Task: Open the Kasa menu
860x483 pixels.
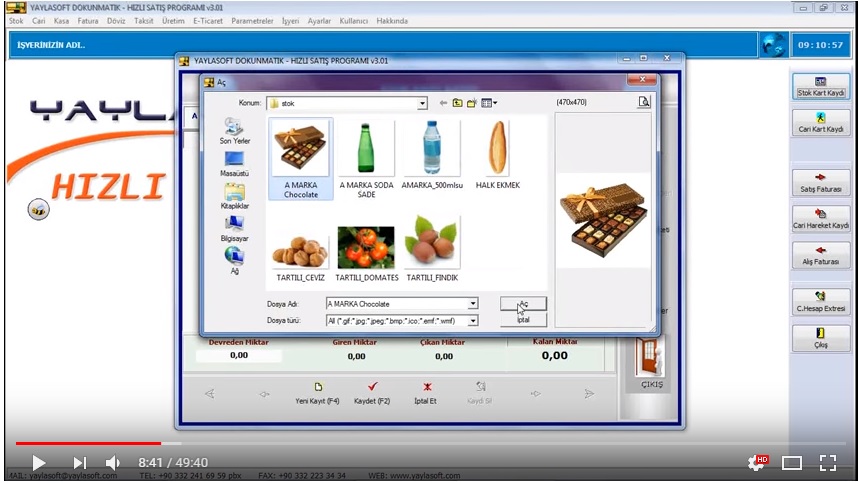Action: (x=61, y=21)
